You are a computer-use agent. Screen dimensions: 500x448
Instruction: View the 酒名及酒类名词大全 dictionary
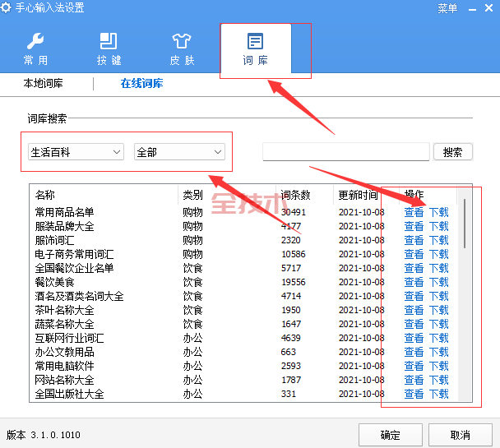coord(414,296)
